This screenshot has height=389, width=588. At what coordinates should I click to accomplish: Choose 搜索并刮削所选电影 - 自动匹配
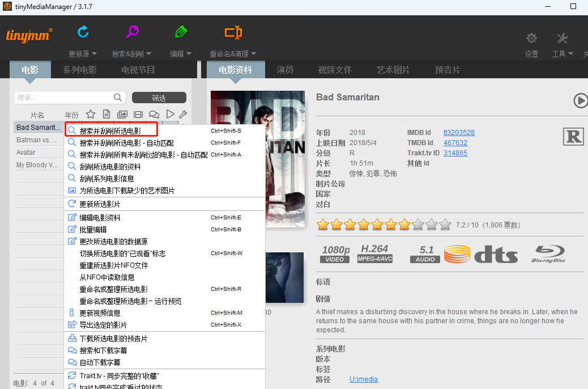click(165, 143)
